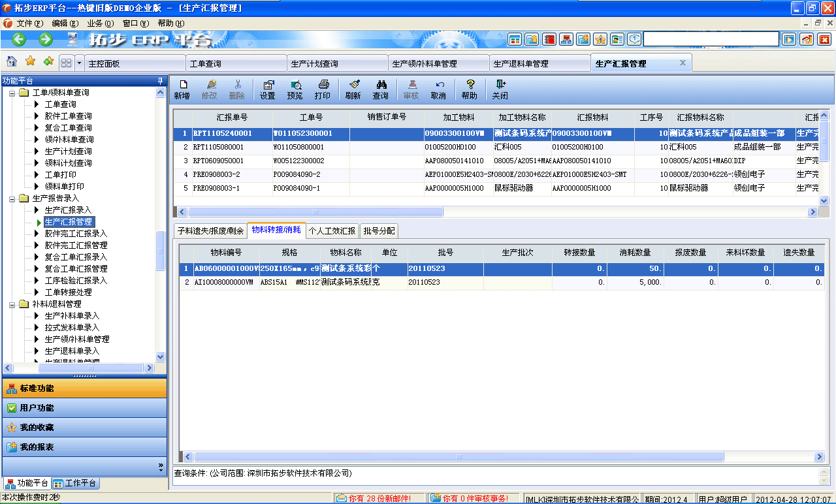Viewport: 836px width, 504px height.
Task: Click the 审核 (Audit) icon
Action: coord(411,88)
